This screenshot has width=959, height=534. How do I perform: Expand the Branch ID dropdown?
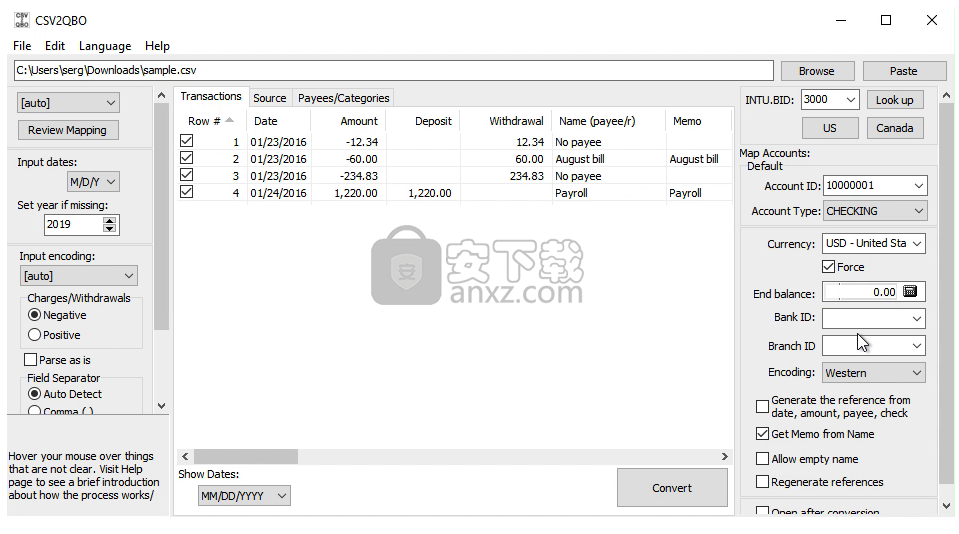pyautogui.click(x=917, y=346)
